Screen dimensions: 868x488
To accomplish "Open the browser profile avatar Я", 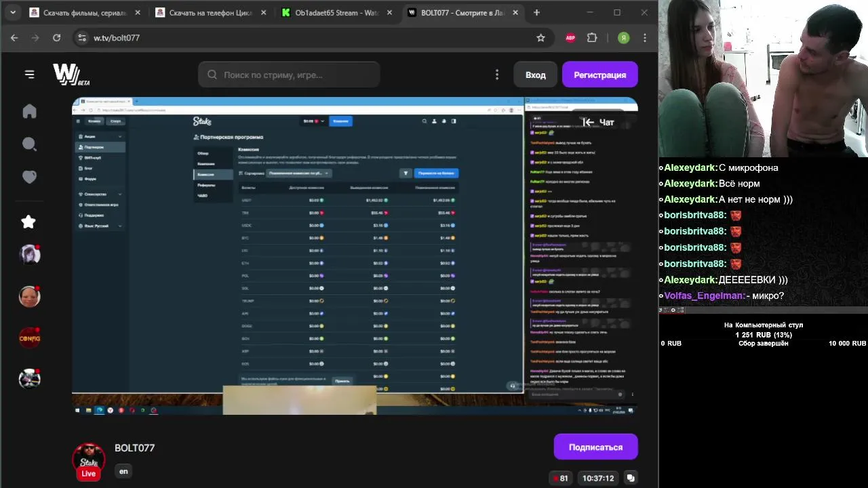I will 623,38.
